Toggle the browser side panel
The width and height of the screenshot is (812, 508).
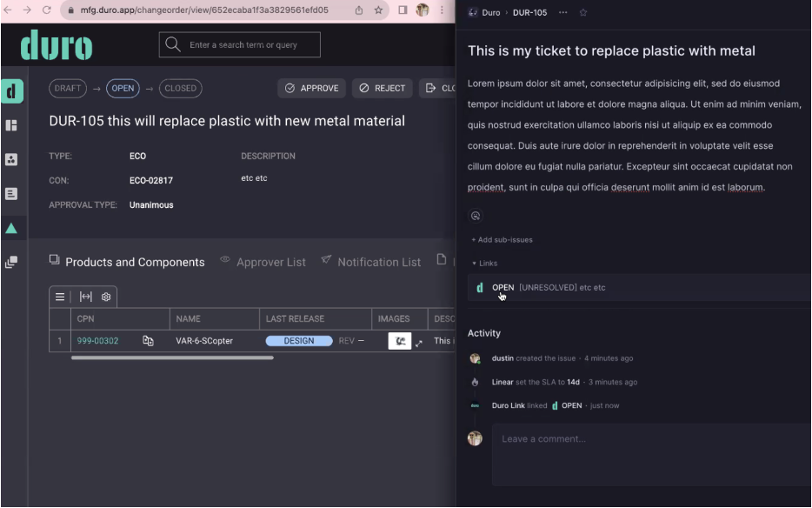(x=403, y=10)
